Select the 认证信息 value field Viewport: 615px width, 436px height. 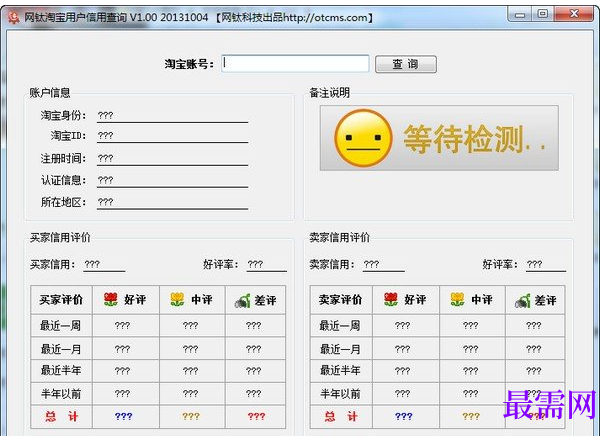173,180
